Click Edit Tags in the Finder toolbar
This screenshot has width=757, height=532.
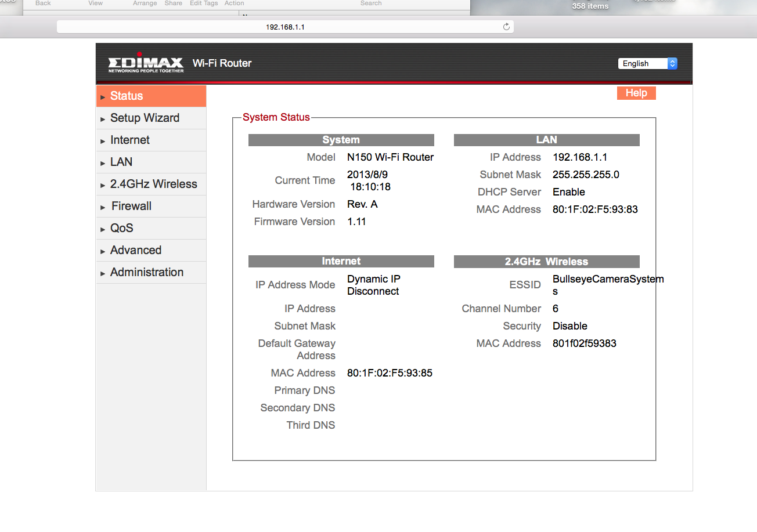click(204, 3)
